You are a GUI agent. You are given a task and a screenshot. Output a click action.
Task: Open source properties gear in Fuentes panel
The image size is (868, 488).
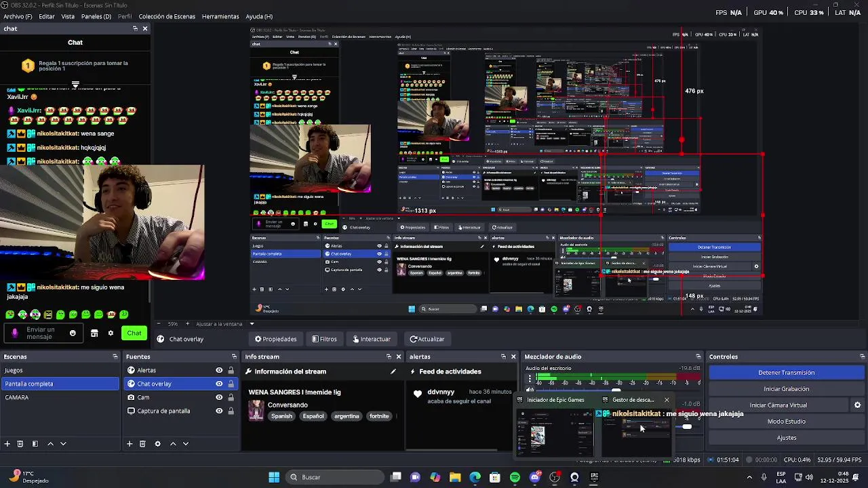point(157,444)
